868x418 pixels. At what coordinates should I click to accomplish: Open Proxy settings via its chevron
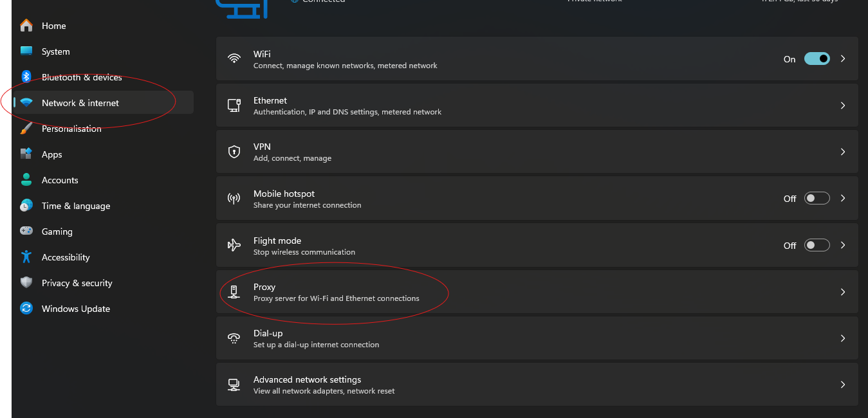(x=843, y=292)
